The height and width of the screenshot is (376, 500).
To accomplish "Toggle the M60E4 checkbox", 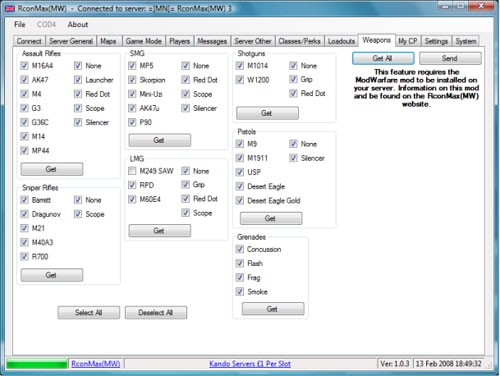I will [x=132, y=199].
